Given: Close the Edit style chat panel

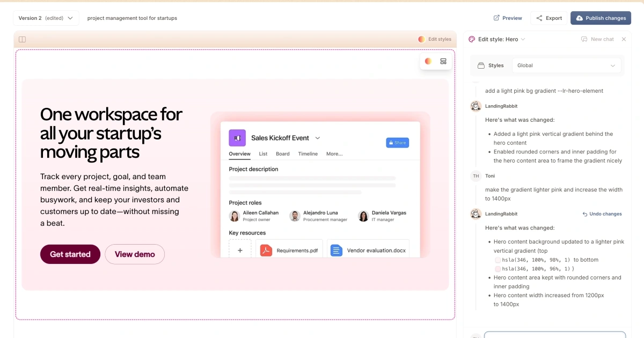Looking at the screenshot, I should coord(624,39).
